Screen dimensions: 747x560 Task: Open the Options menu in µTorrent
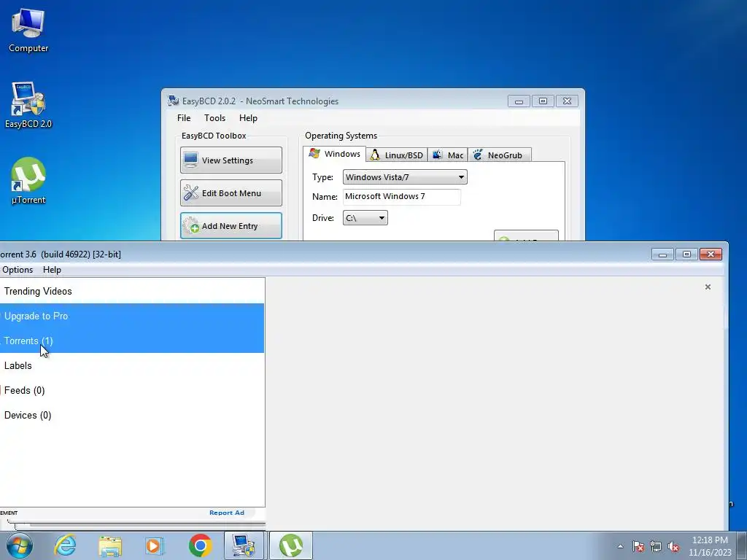[18, 270]
